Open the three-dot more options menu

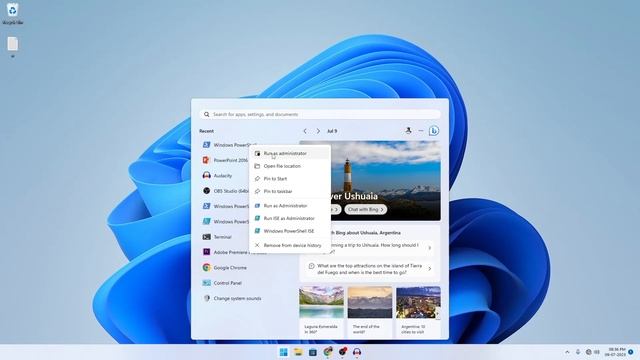[421, 131]
